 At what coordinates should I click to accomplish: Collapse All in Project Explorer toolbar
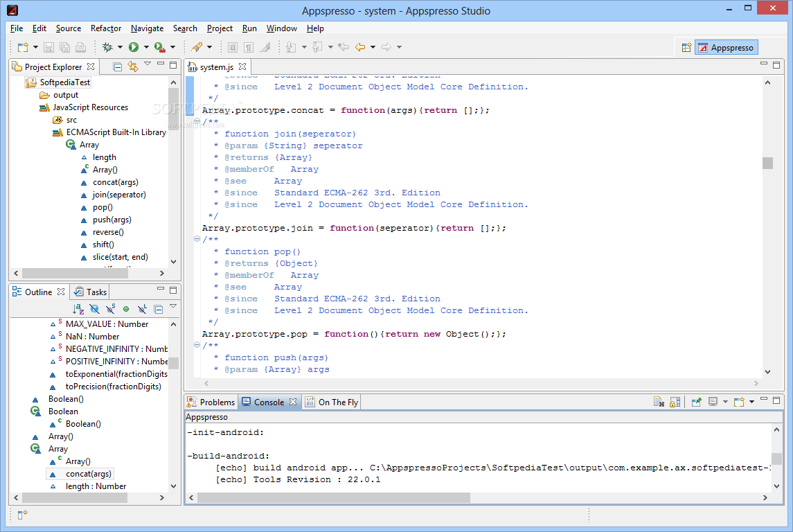[117, 66]
